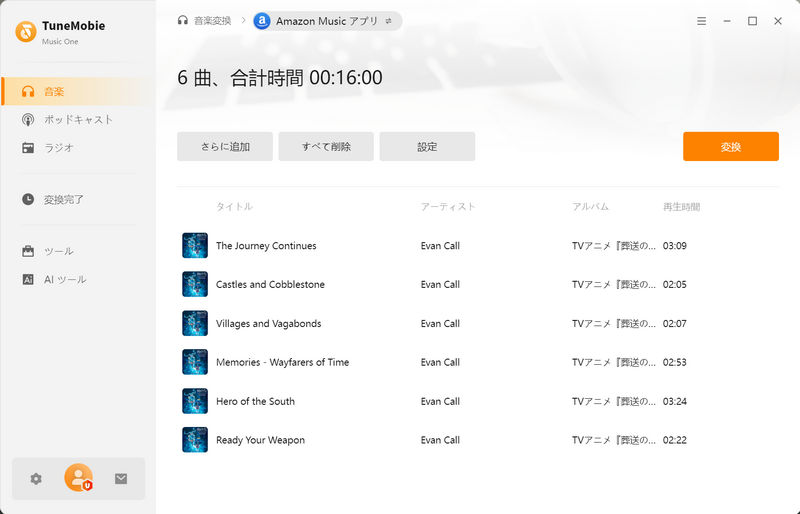The width and height of the screenshot is (800, 514).
Task: Click album art of Castles and Cobblestone
Action: point(195,284)
